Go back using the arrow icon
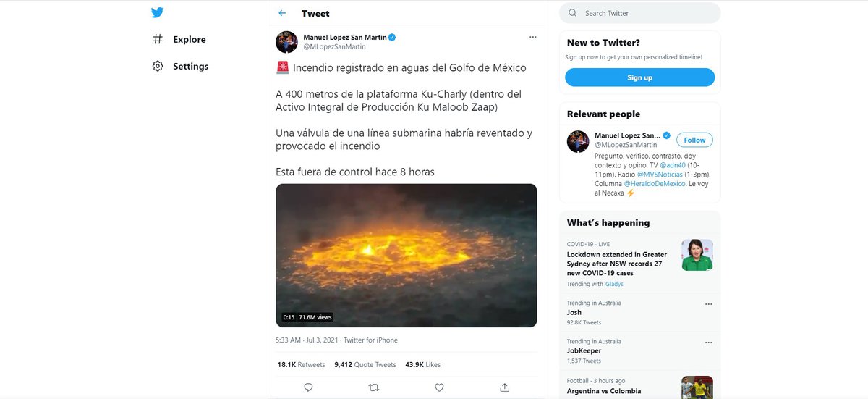Screen dimensions: 868x399 tap(282, 13)
